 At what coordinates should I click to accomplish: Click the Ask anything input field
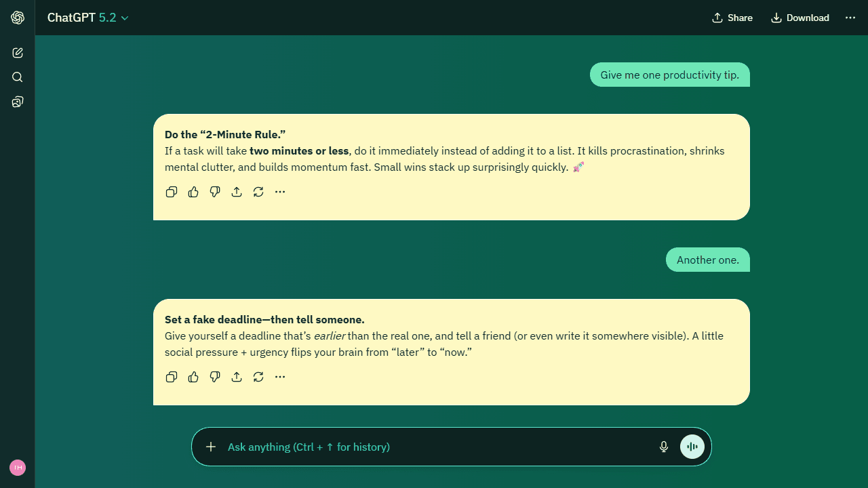click(434, 447)
